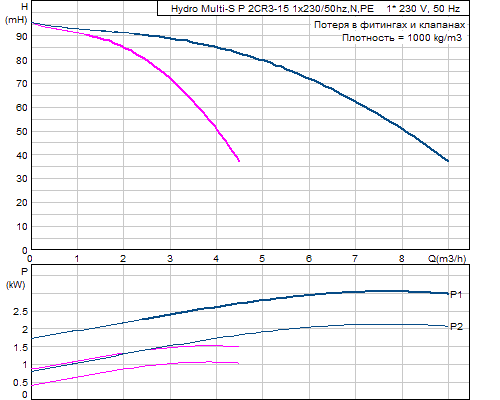Click the 'Потеря в фитингах и клапанах' note
This screenshot has width=500, height=400.
pyautogui.click(x=389, y=25)
